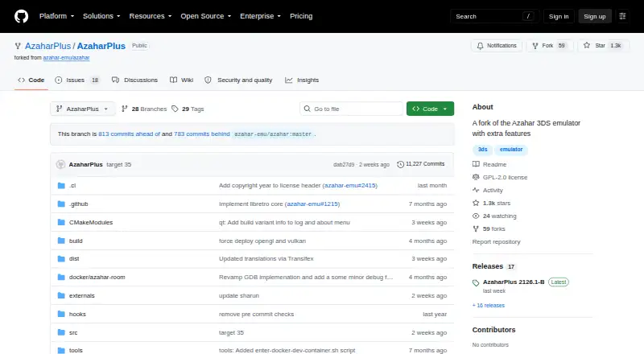Click the Notifications button
This screenshot has width=644, height=354.
tap(497, 46)
